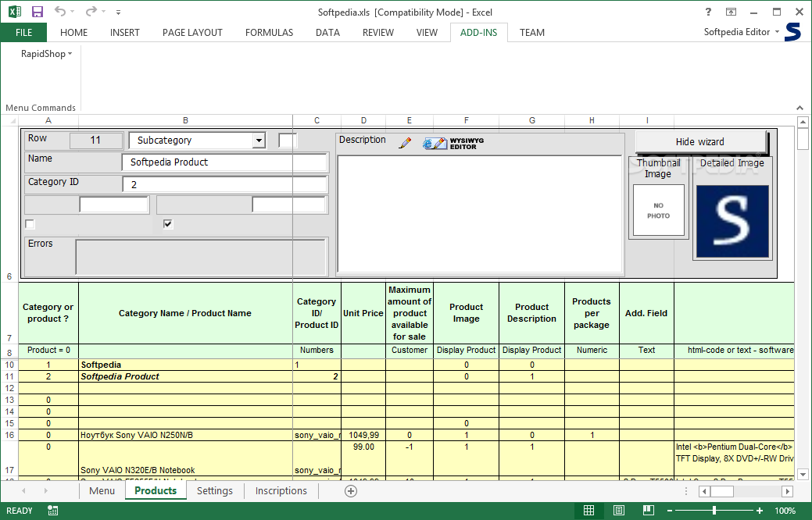Open the PAGE LAYOUT tab
The width and height of the screenshot is (812, 520).
tap(192, 33)
